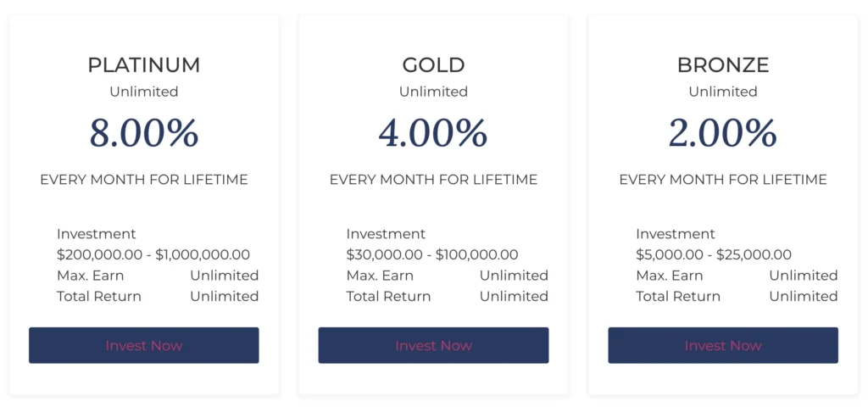The image size is (868, 407).
Task: Click the $200,000.00 - $1,000,000.00 investment range
Action: (x=153, y=254)
